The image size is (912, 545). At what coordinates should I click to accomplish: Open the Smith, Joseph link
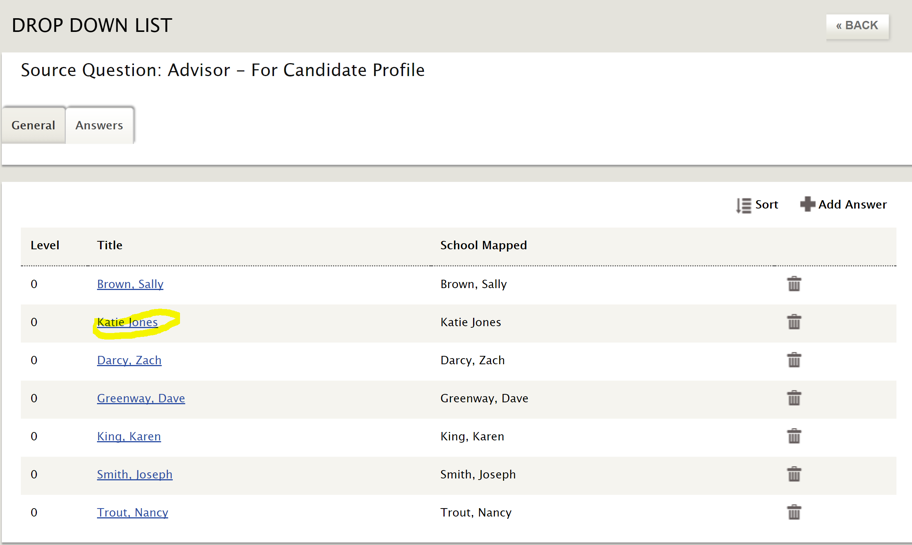pos(134,474)
